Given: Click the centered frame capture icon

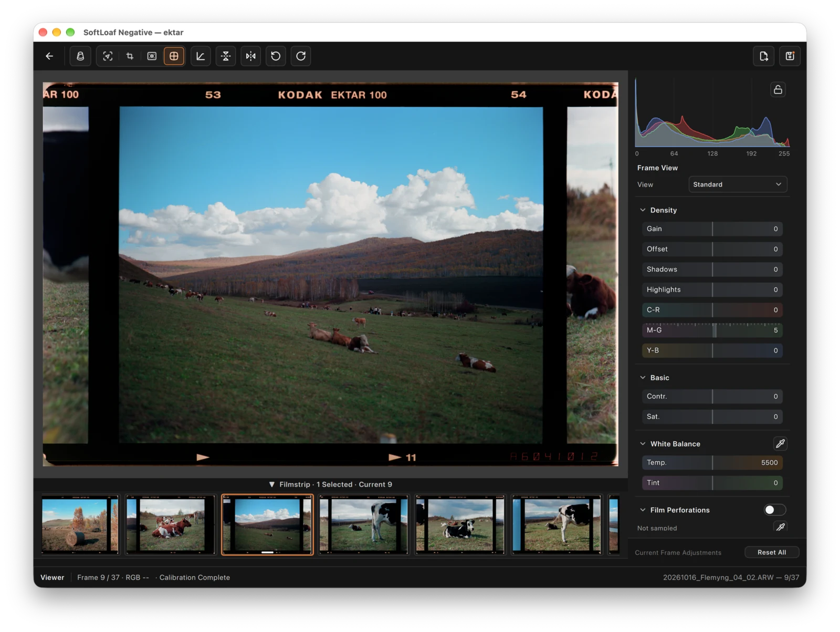Looking at the screenshot, I should [x=152, y=56].
